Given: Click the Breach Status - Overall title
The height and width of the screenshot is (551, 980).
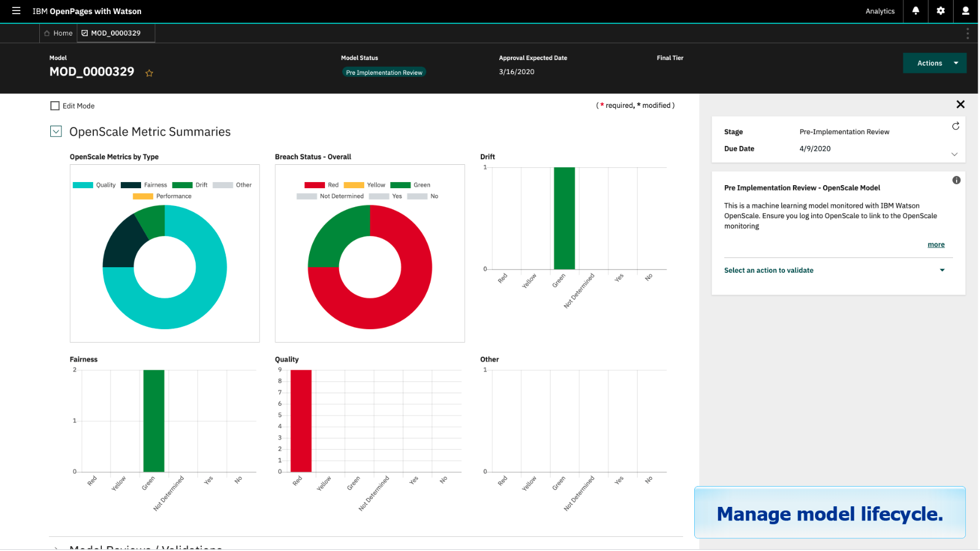Looking at the screenshot, I should click(313, 157).
